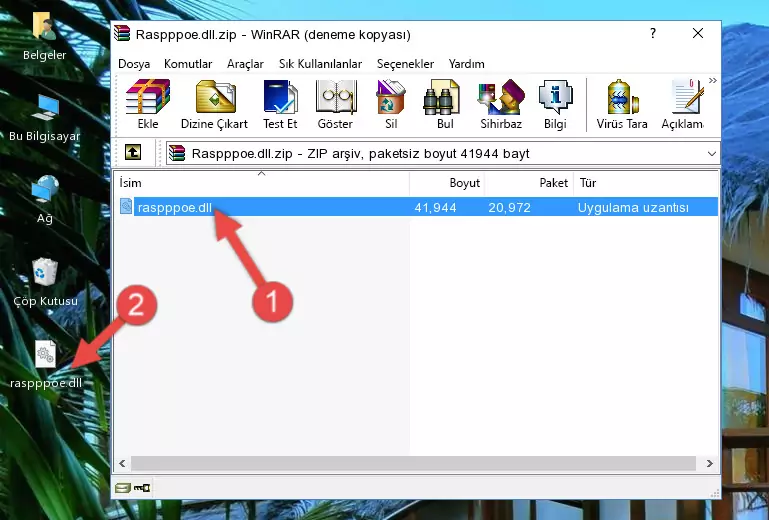Image resolution: width=769 pixels, height=520 pixels.
Task: Select raspppoe.dll file on desktop
Action: click(46, 365)
